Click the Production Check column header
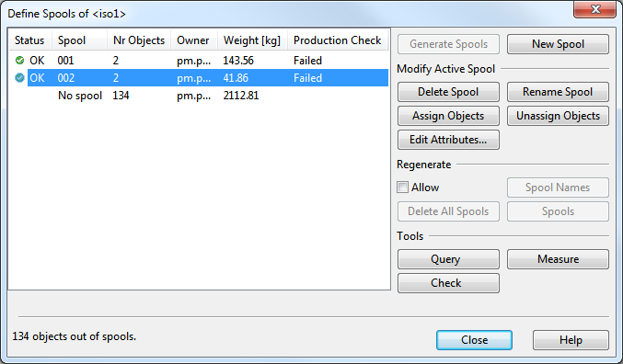This screenshot has height=364, width=623. 338,40
